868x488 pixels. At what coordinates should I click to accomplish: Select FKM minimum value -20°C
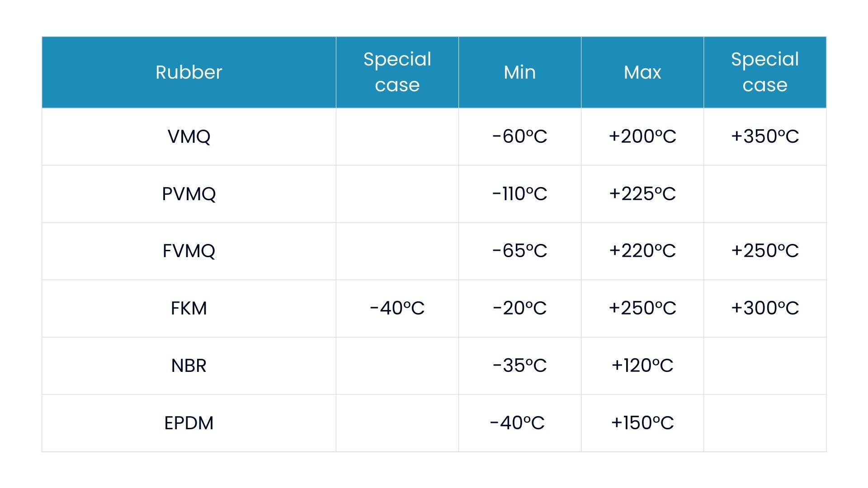(519, 308)
